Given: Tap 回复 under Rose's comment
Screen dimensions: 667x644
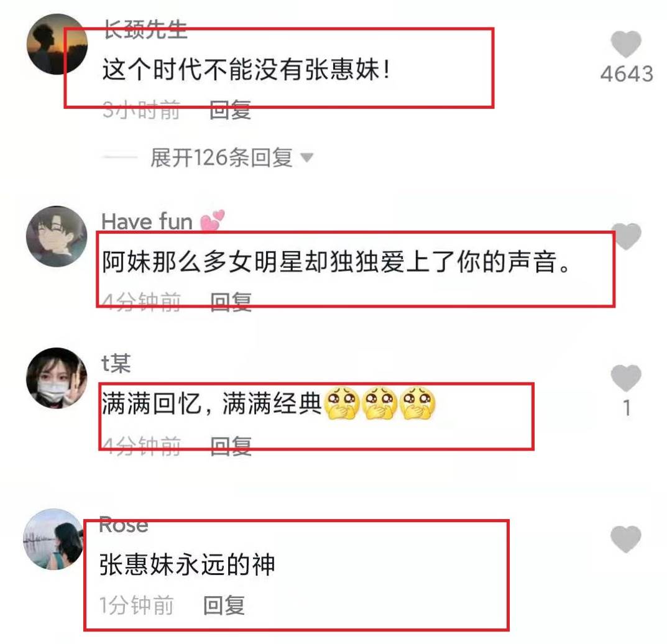Looking at the screenshot, I should (x=224, y=605).
